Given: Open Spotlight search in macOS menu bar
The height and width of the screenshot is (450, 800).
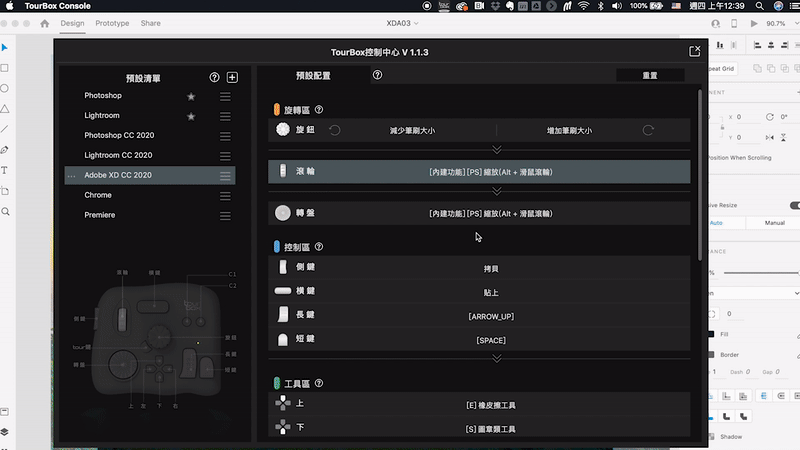Looking at the screenshot, I should tap(760, 6).
